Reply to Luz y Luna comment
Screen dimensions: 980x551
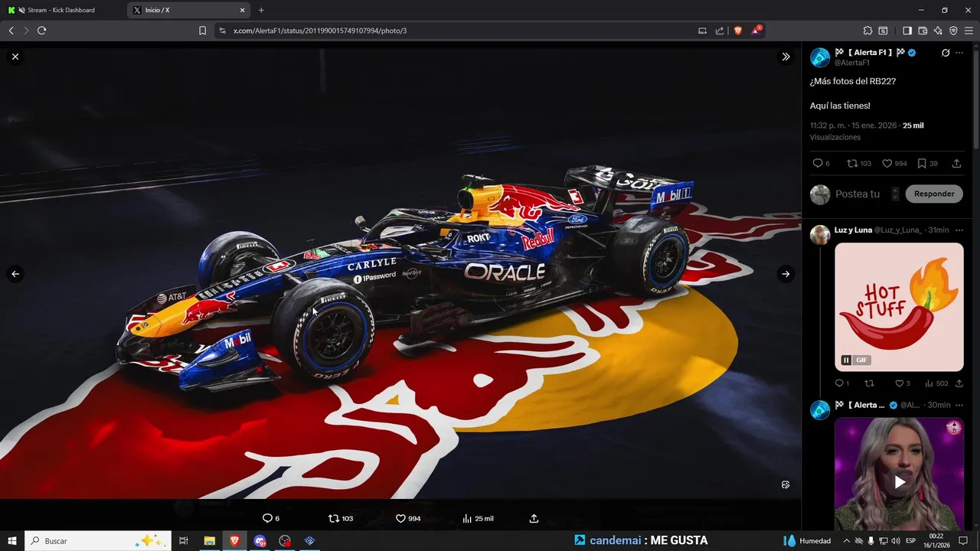coord(839,383)
